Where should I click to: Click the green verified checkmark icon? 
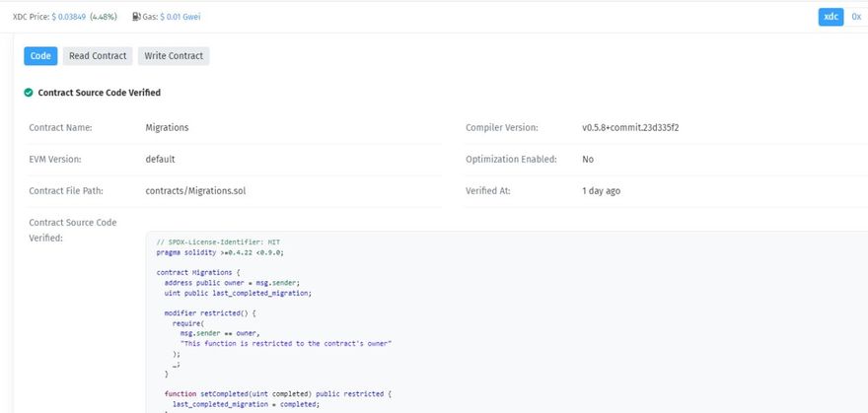(x=29, y=93)
